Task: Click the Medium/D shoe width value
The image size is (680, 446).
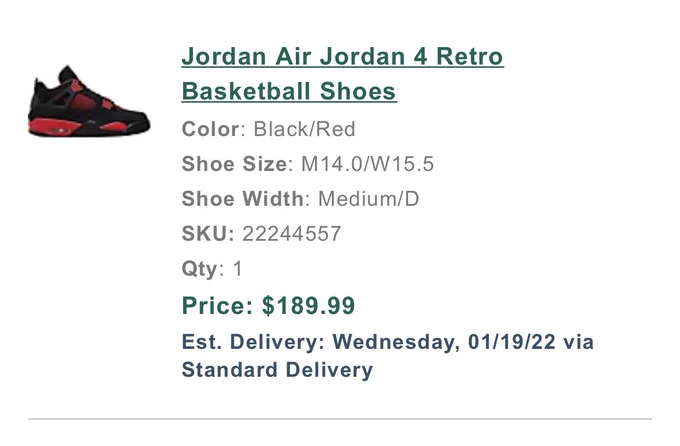Action: tap(369, 199)
